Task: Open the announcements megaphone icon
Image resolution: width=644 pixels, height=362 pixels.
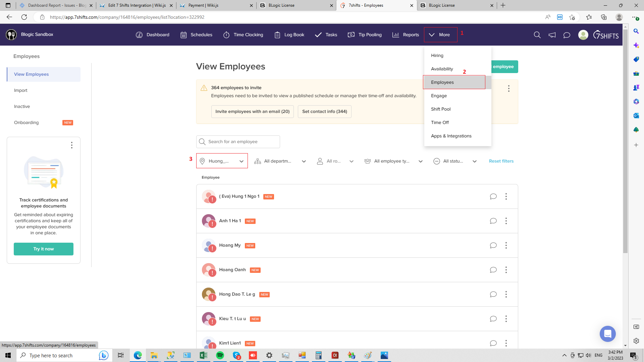Action: [x=552, y=35]
